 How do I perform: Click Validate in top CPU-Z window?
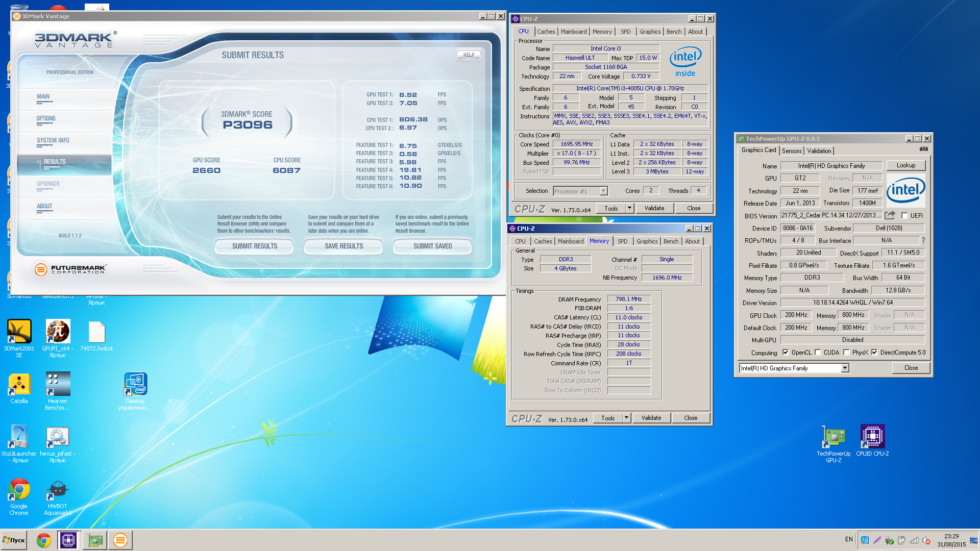click(x=654, y=208)
